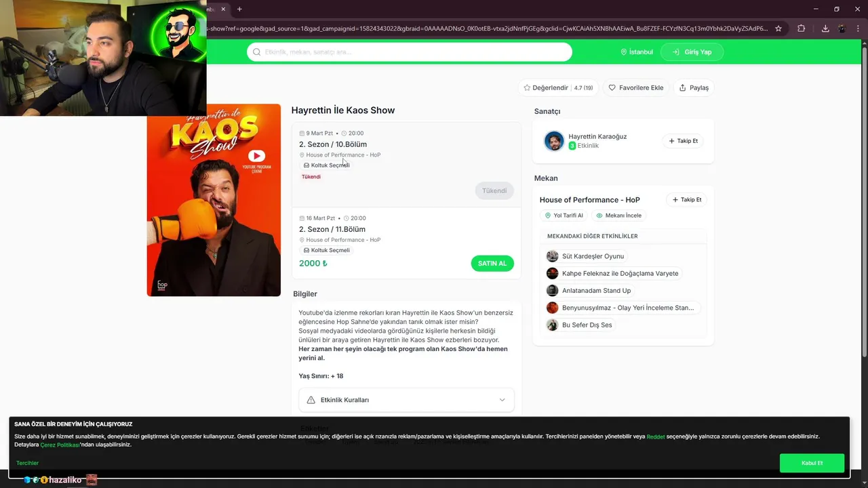Open Çerez Politikası link
Screen dimensions: 868x488
pos(60,445)
